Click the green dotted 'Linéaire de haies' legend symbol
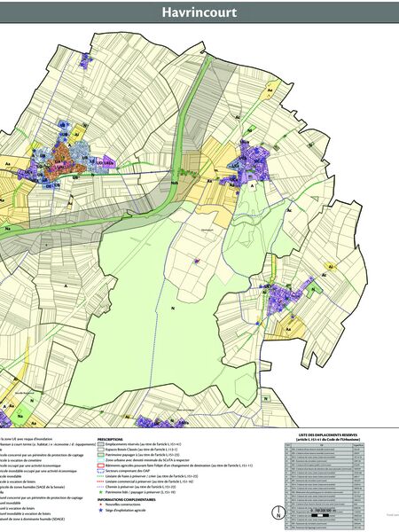399x532 pixels. 101,476
